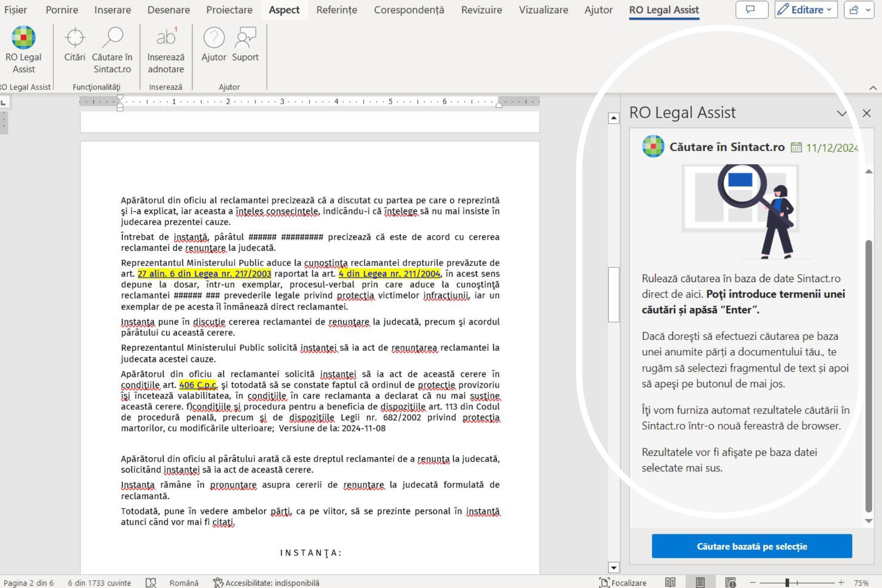Expand RO Legal Assist pane options chevron
The height and width of the screenshot is (588, 882).
point(842,113)
